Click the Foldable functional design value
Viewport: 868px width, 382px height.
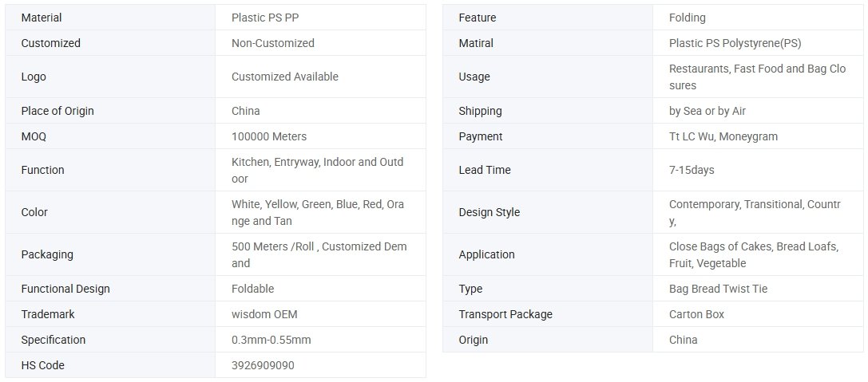click(253, 289)
